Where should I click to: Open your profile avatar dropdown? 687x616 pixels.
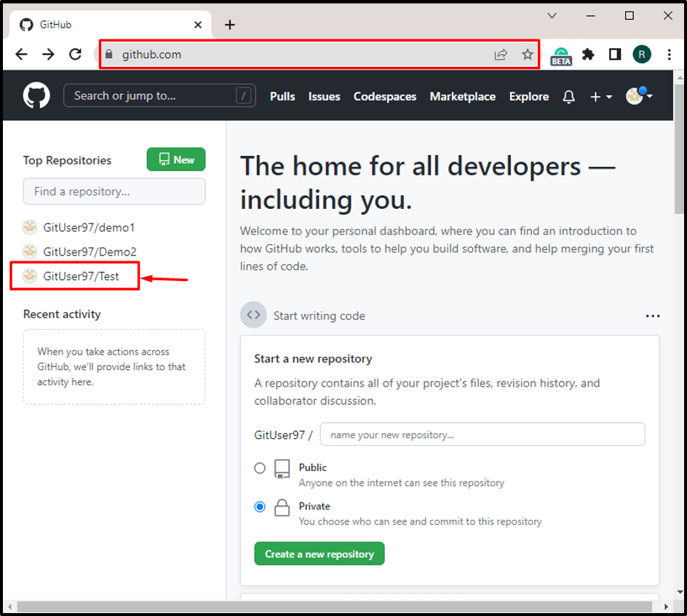click(634, 95)
